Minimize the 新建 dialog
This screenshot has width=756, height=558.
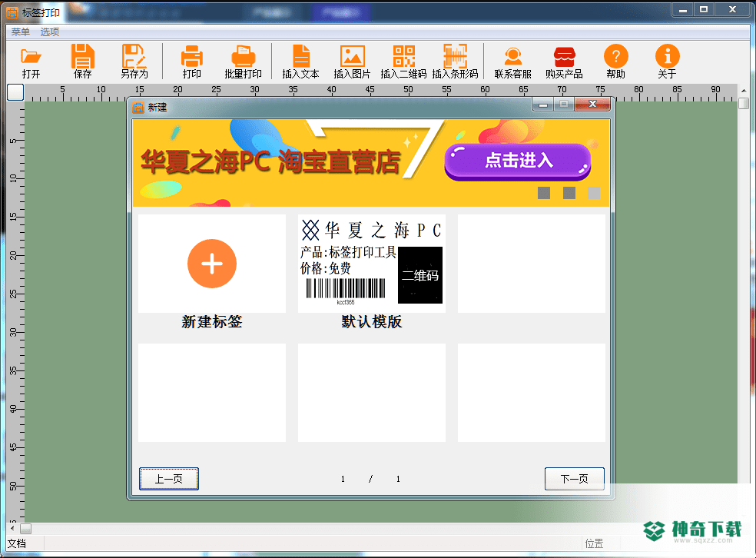[x=543, y=105]
